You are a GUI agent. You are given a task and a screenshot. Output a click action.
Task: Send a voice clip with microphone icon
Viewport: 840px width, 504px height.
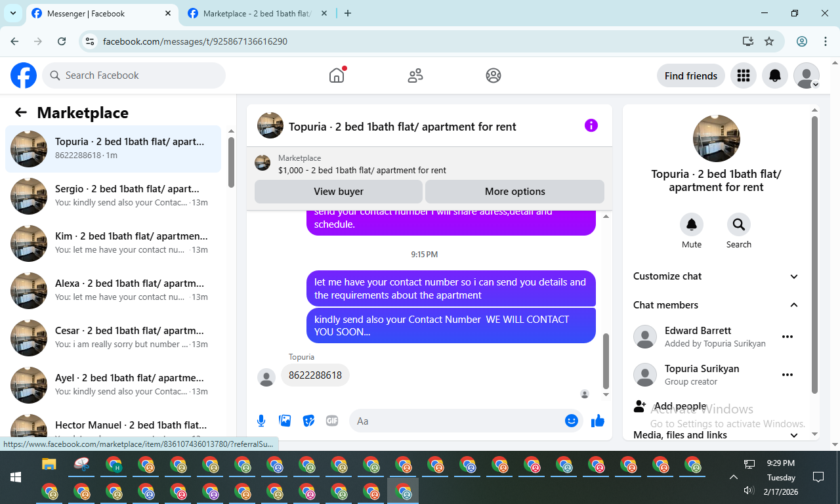pyautogui.click(x=261, y=421)
